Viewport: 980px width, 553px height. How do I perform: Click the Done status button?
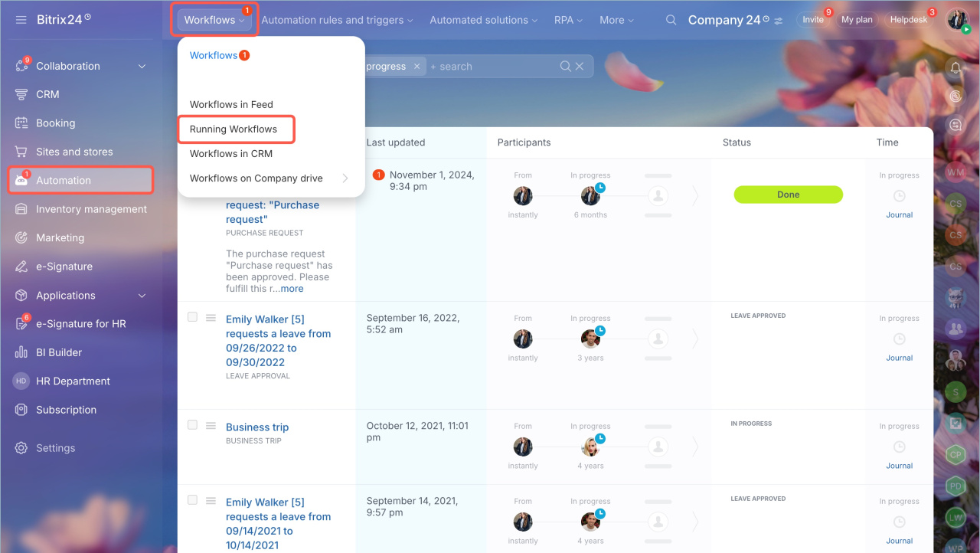(789, 195)
